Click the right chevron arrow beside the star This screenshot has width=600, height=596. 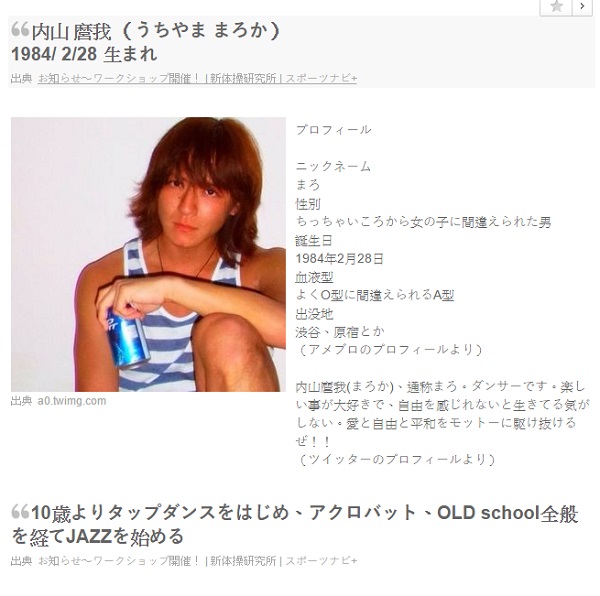click(582, 7)
